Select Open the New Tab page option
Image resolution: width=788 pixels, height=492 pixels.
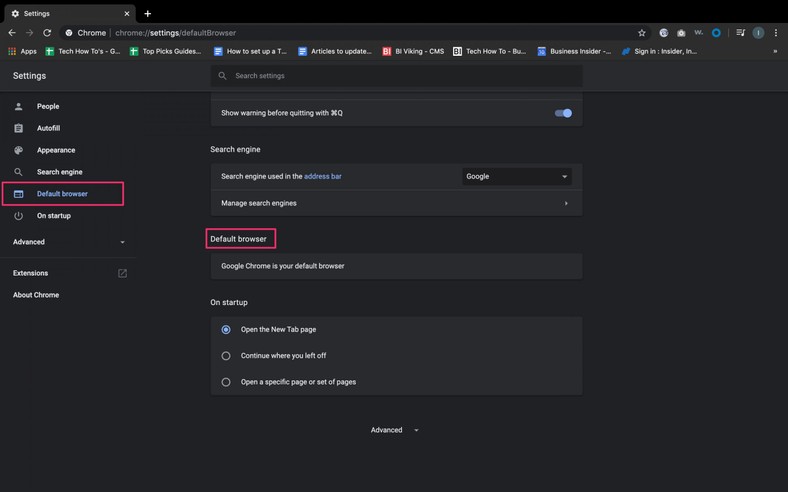pos(226,329)
